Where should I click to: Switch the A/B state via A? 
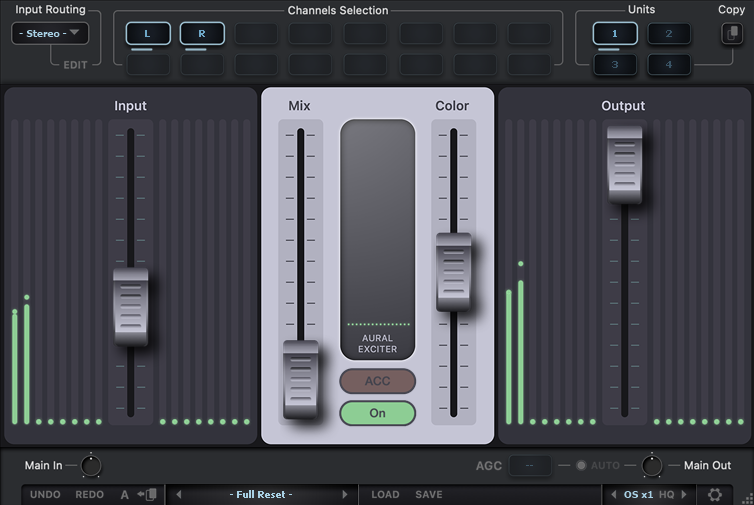(125, 494)
